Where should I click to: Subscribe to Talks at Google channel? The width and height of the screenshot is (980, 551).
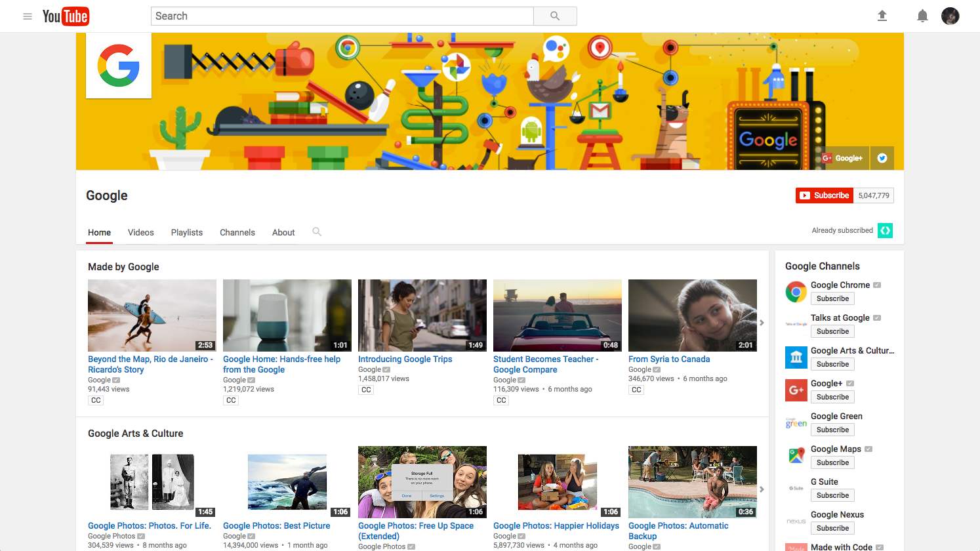tap(832, 331)
